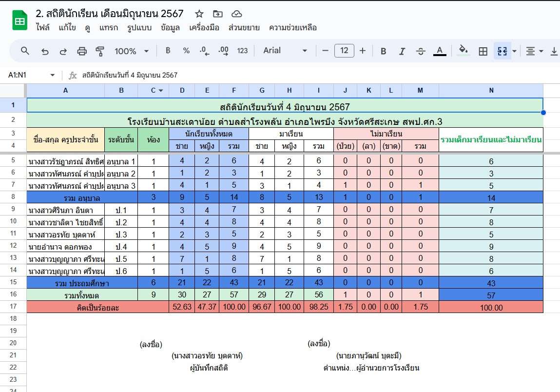Image resolution: width=560 pixels, height=392 pixels.
Task: Select the รวมทั้งหมด label cell
Action: (x=82, y=295)
